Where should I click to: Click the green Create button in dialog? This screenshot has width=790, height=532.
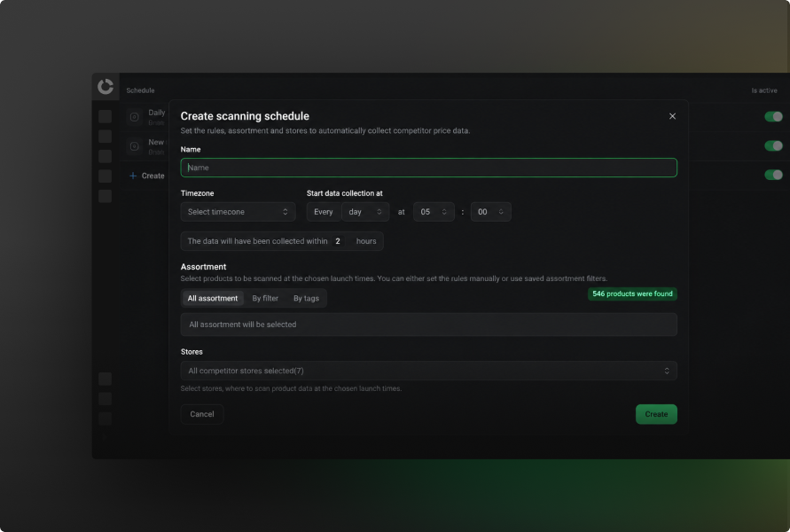point(656,414)
